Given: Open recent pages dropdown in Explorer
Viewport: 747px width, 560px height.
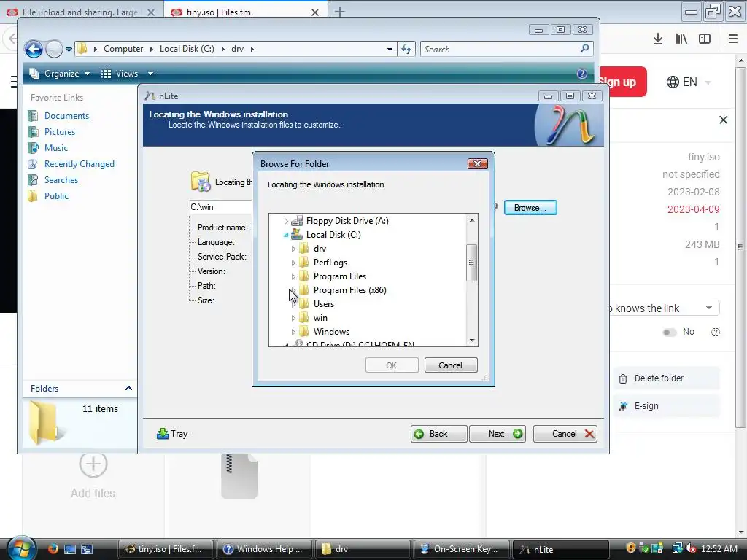Looking at the screenshot, I should 69,49.
